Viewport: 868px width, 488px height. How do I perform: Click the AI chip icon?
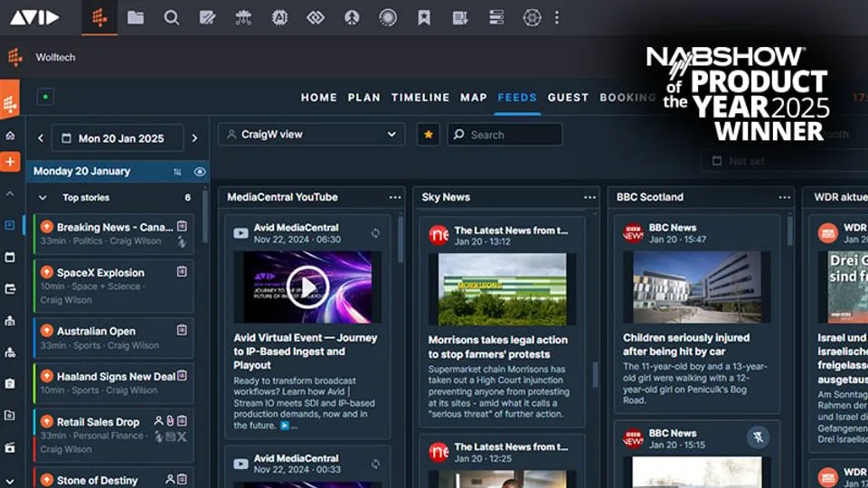click(279, 18)
